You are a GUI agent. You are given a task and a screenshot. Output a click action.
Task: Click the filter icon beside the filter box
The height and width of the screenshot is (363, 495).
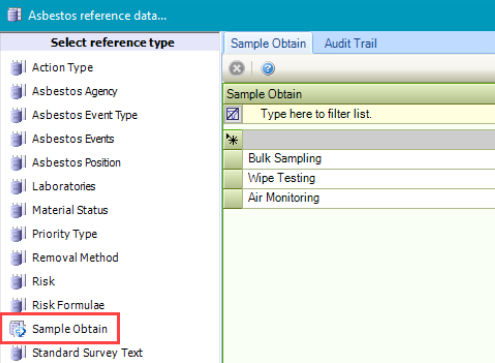(x=233, y=114)
